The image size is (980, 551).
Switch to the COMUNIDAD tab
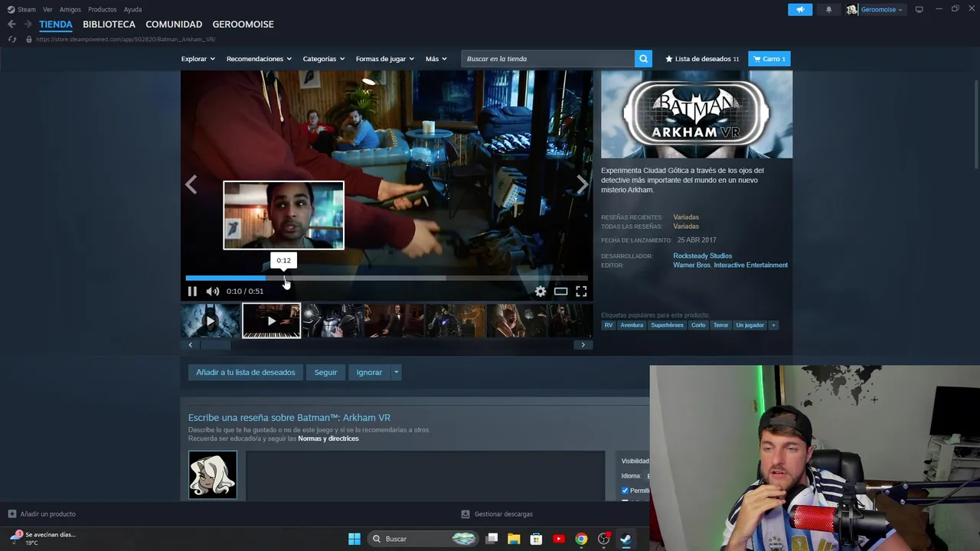coord(174,24)
